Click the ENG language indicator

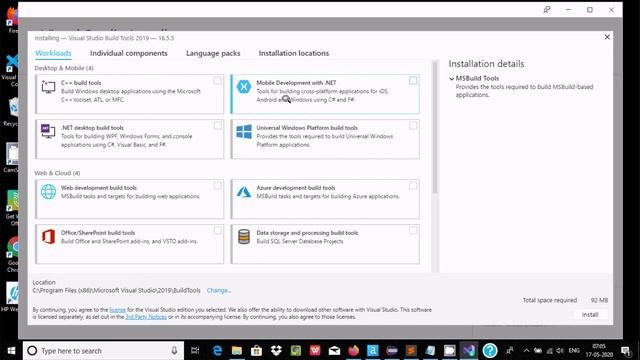(x=574, y=351)
